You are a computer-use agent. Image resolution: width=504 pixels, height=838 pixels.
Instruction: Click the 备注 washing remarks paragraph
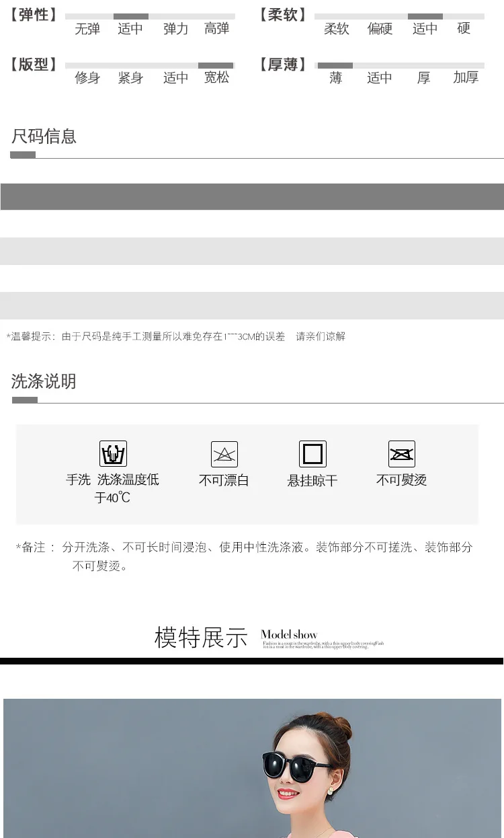pyautogui.click(x=244, y=556)
